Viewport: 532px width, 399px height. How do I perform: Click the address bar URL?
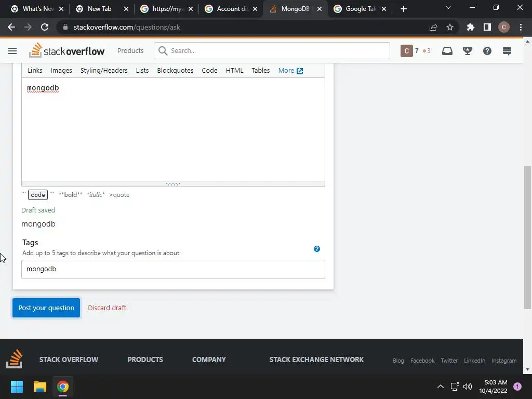pyautogui.click(x=127, y=27)
